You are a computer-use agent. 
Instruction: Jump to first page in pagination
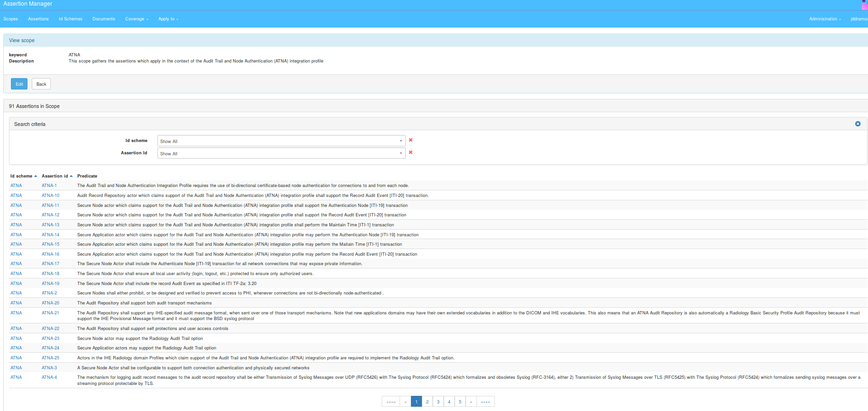click(x=391, y=402)
